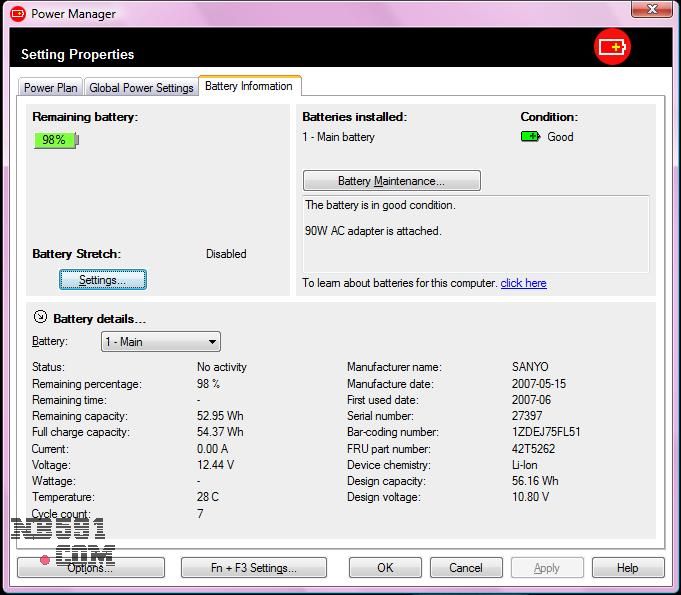Follow the 'click here' batteries link
681x595 pixels.
coord(523,283)
